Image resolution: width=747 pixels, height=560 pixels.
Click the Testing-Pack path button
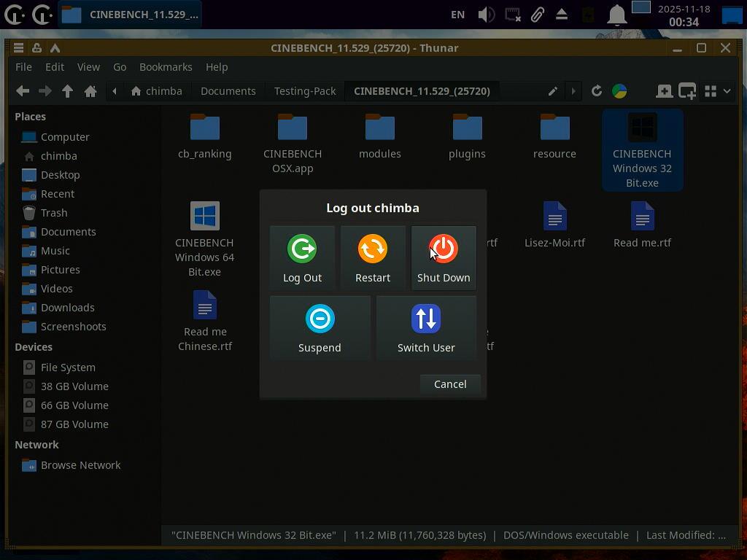(x=305, y=91)
